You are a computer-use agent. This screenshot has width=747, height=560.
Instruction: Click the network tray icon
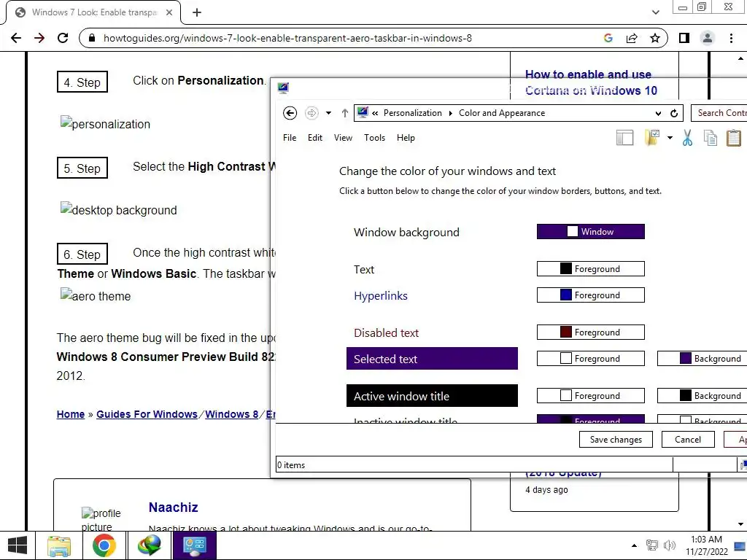pyautogui.click(x=651, y=545)
